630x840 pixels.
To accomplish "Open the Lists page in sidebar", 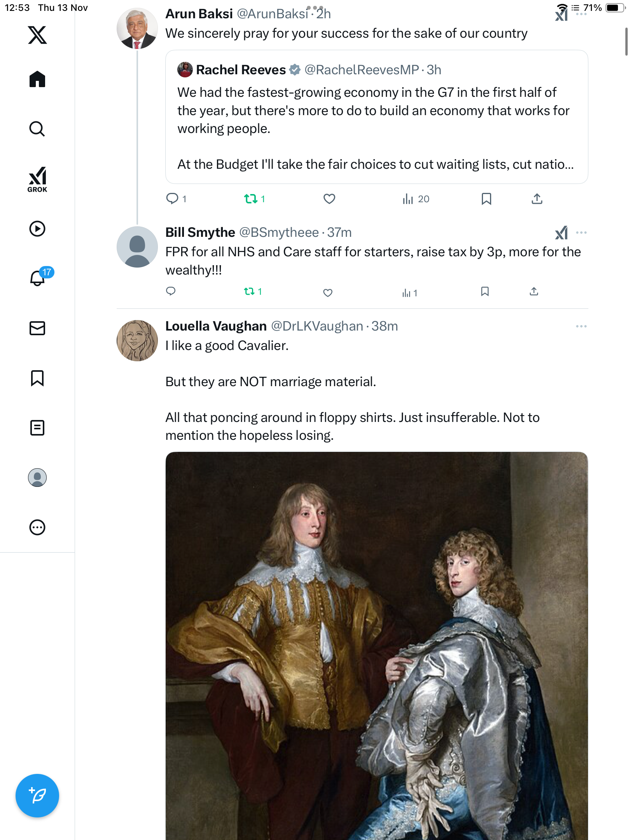I will click(x=37, y=428).
